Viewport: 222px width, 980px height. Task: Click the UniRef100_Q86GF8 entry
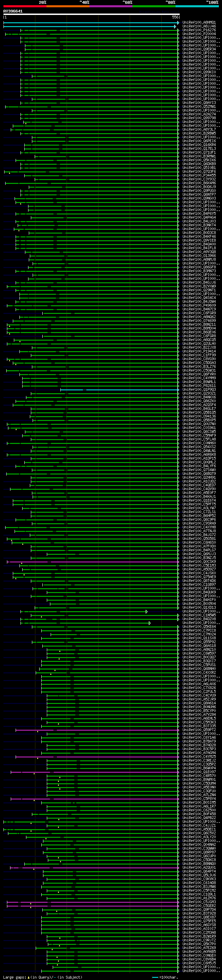[199, 267]
